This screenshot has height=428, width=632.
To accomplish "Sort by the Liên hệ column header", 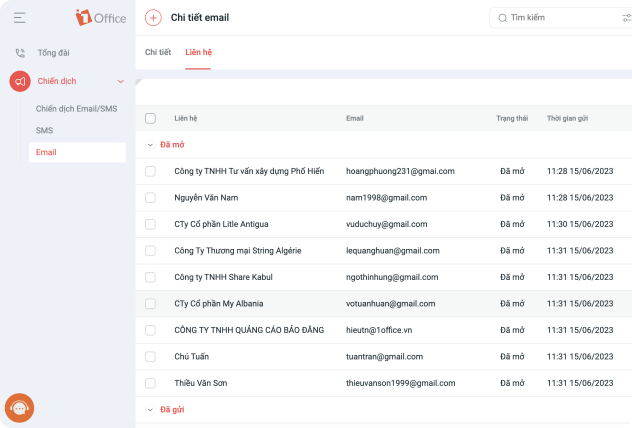I will (x=186, y=118).
